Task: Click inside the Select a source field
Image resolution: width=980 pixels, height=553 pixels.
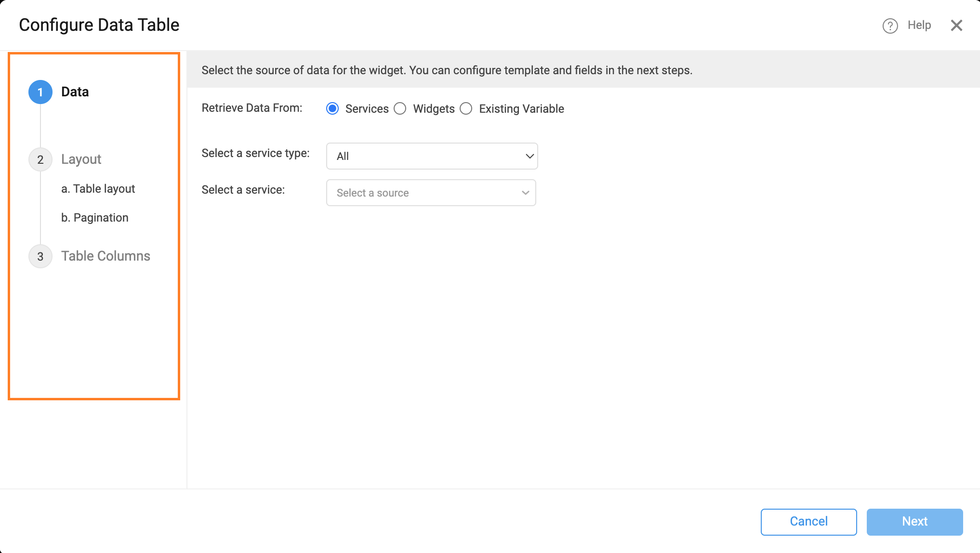Action: pyautogui.click(x=414, y=193)
